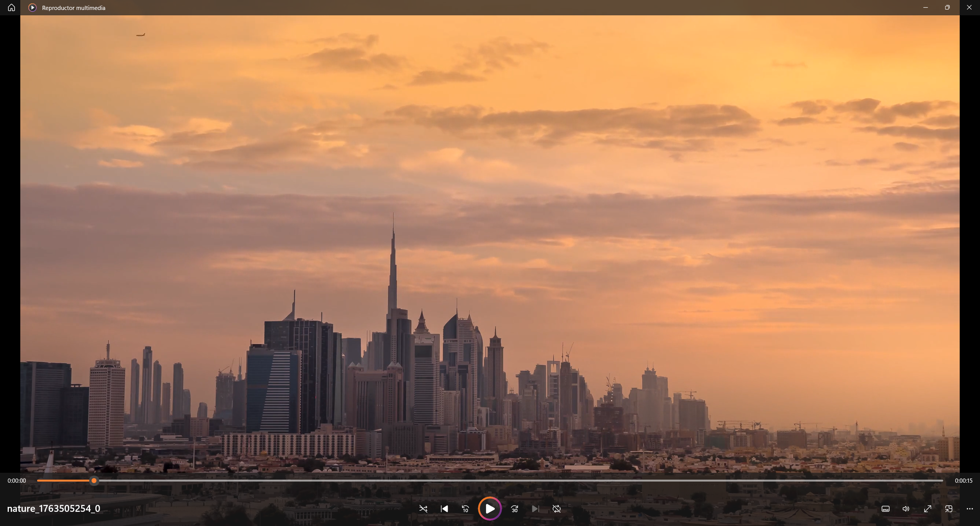Toggle shuffle mode off or on
This screenshot has height=526, width=980.
tap(423, 509)
